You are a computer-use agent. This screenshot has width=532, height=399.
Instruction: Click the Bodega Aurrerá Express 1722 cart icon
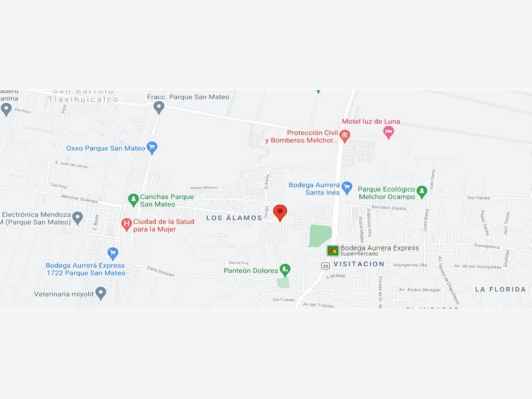pyautogui.click(x=113, y=254)
